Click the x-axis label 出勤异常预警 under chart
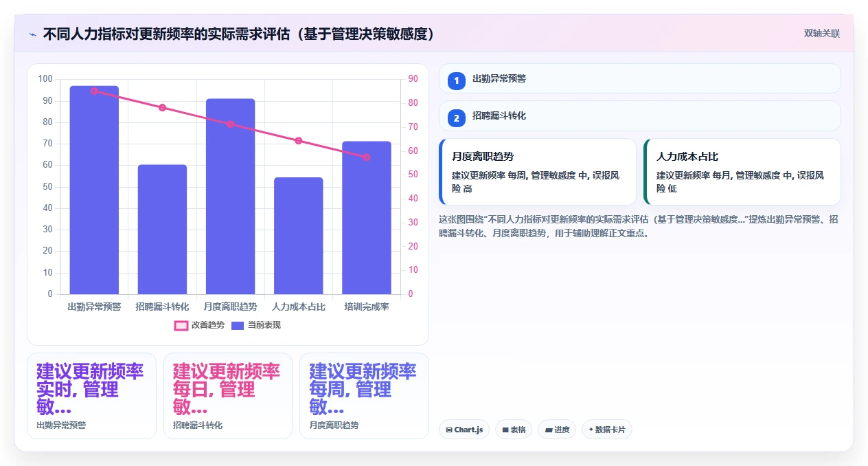This screenshot has width=868, height=466. [x=94, y=307]
